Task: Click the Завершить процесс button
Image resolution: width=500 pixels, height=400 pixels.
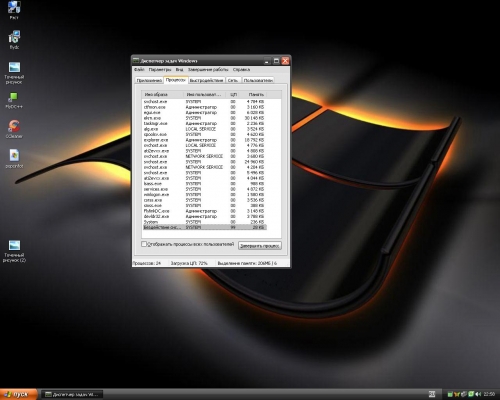Action: tap(260, 246)
